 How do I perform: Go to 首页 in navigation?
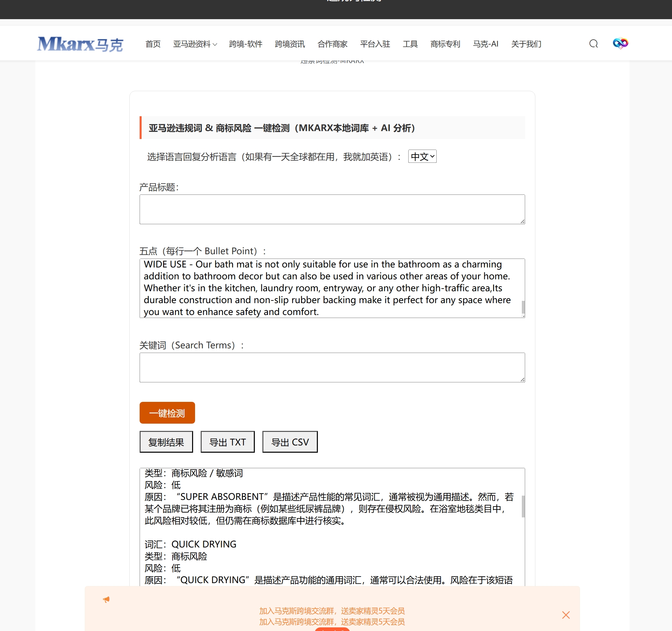(153, 44)
